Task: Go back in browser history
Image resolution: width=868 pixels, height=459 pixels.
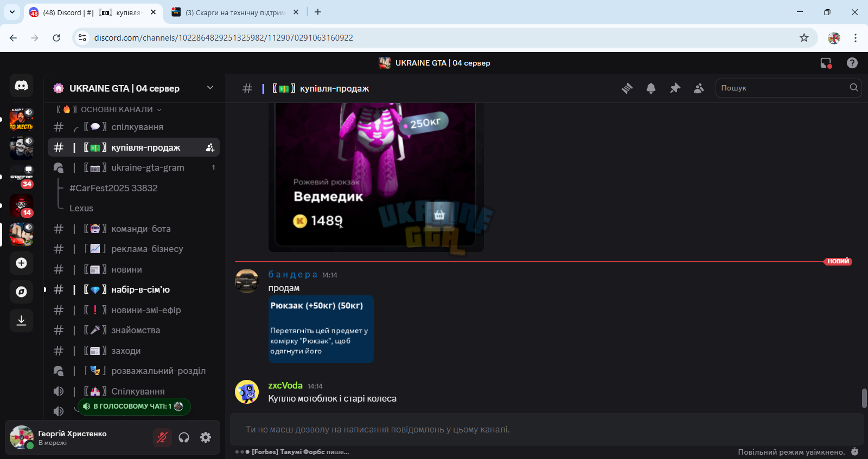Action: click(x=13, y=37)
